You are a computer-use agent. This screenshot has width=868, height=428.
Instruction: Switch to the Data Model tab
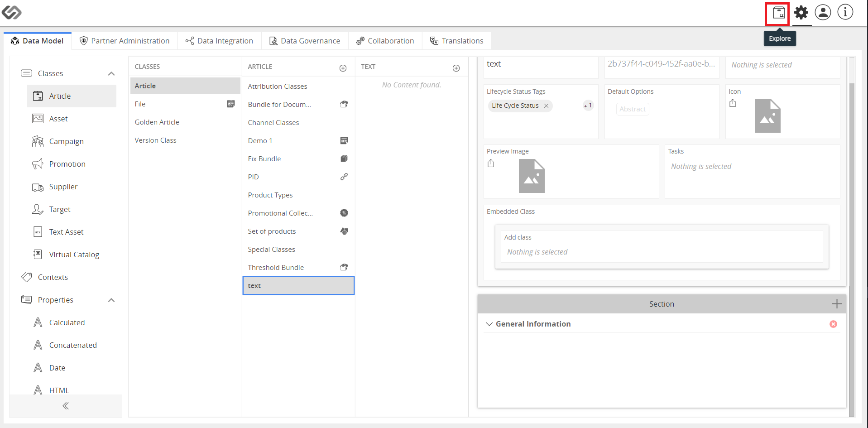[38, 41]
